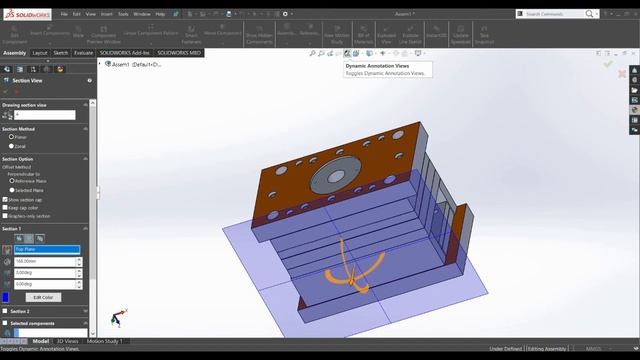Open the Tools menu
Viewport: 640px width, 360px height.
tap(123, 14)
